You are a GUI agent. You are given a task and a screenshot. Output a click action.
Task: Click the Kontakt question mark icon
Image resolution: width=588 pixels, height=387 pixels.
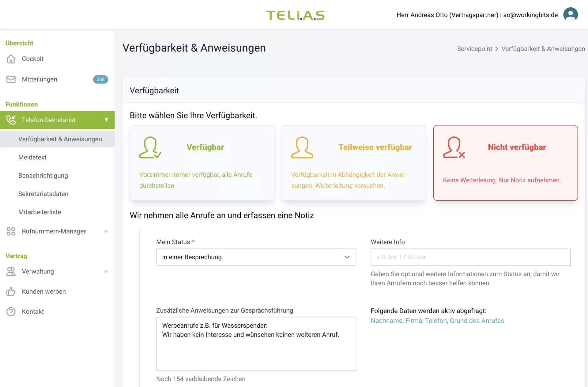[x=11, y=311]
